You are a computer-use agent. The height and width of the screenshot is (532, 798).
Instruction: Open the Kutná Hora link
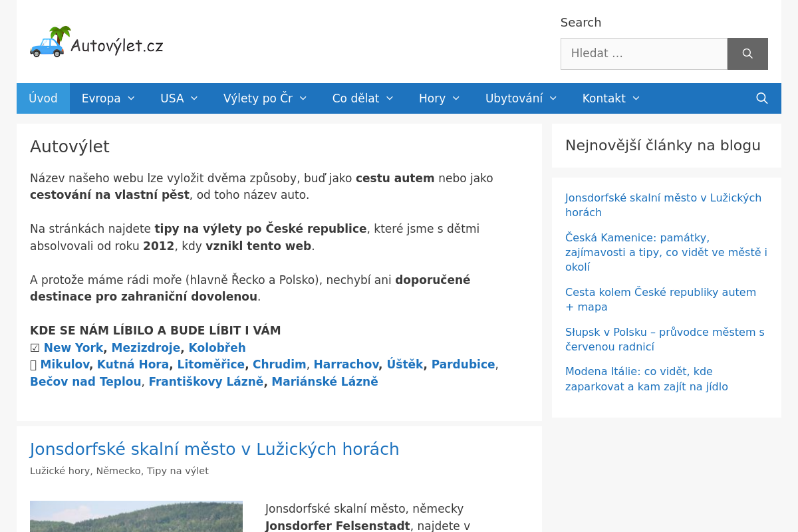(x=133, y=364)
